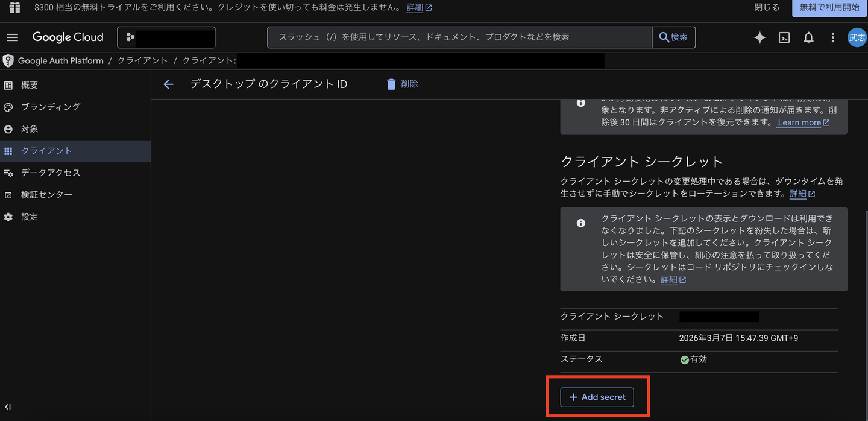The height and width of the screenshot is (421, 868).
Task: Click the 削除 delete button
Action: pyautogui.click(x=402, y=84)
